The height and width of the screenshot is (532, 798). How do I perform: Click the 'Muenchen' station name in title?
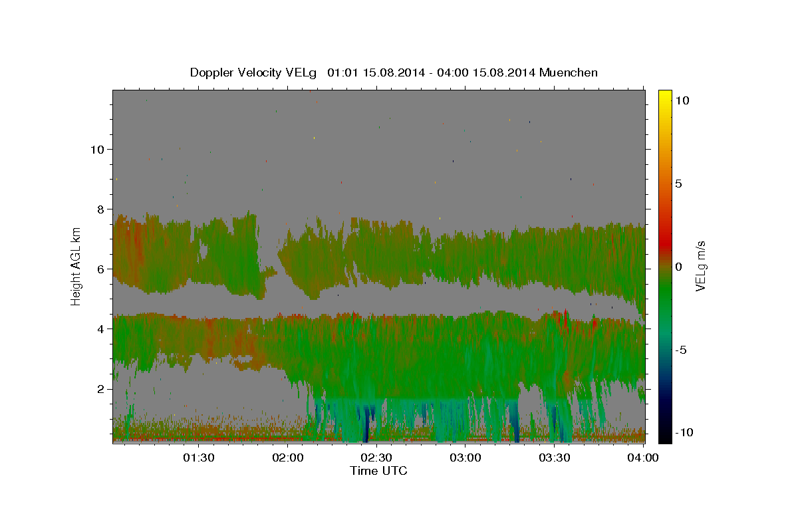point(569,72)
